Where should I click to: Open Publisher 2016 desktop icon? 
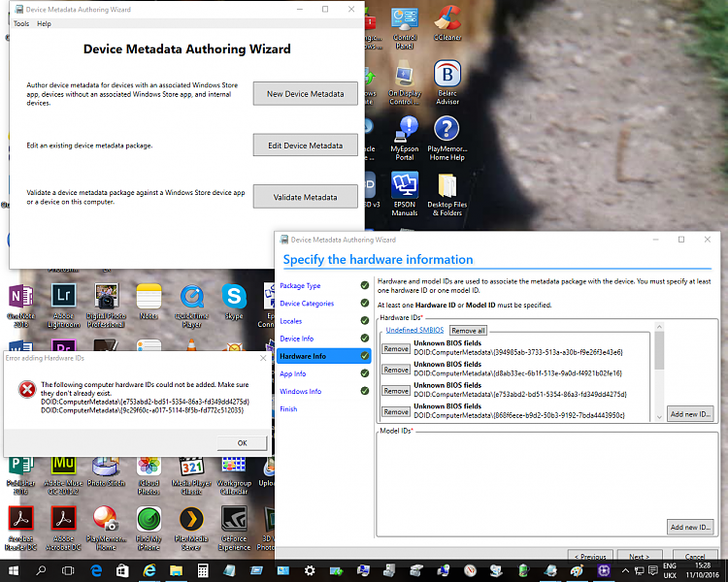click(x=20, y=476)
